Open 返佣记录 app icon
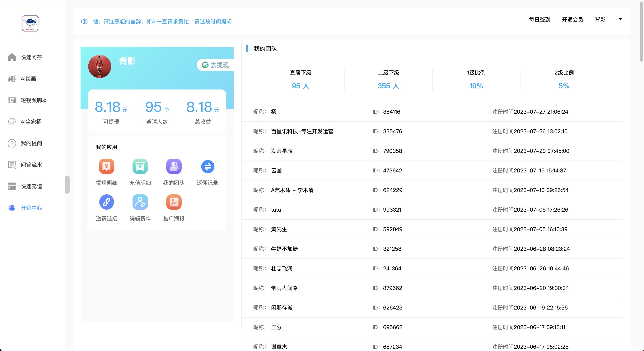 [208, 166]
